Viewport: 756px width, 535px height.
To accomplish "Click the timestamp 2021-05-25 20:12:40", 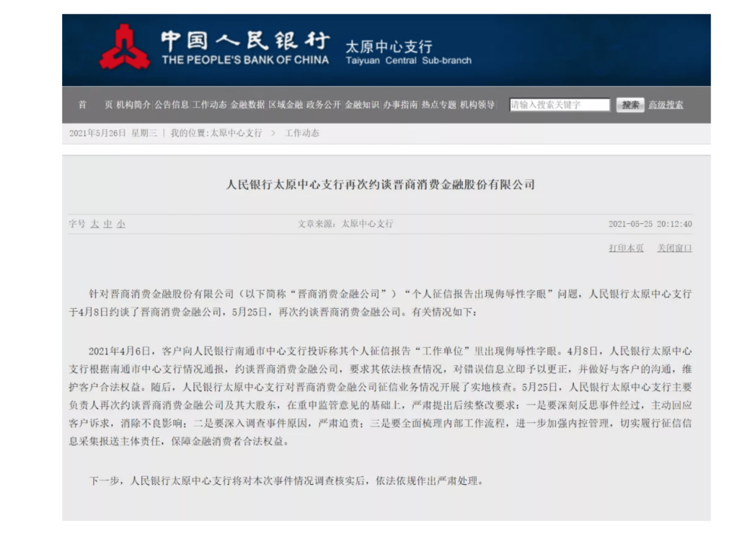I will coord(650,225).
